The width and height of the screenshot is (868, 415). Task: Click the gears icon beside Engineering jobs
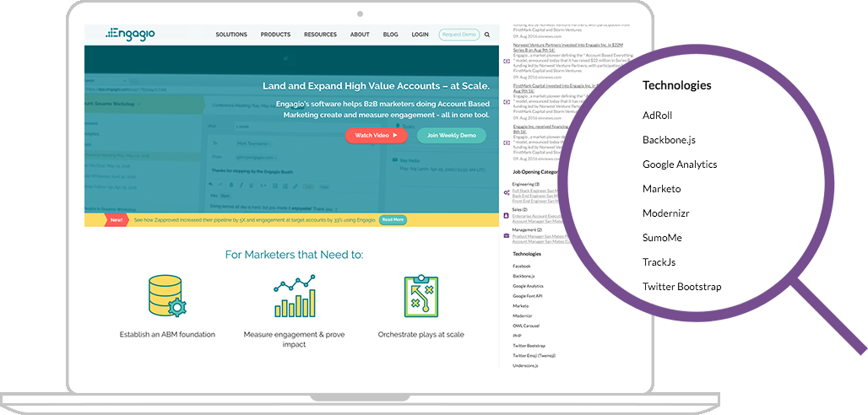point(507,192)
